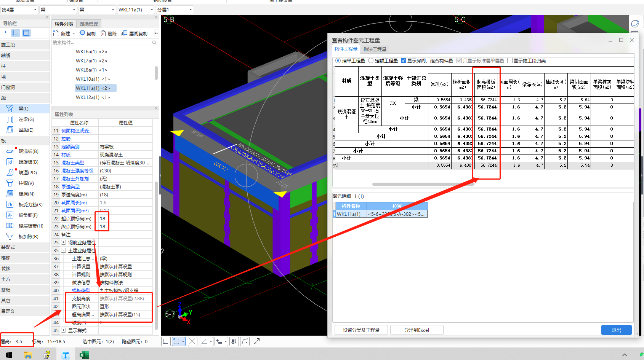Select the 螺旋板(B) spiral slab item
This screenshot has height=360, width=644.
pos(23,162)
